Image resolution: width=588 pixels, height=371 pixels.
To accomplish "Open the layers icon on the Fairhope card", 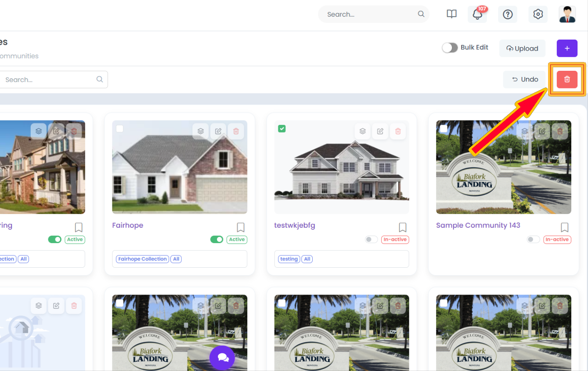I will (x=201, y=131).
